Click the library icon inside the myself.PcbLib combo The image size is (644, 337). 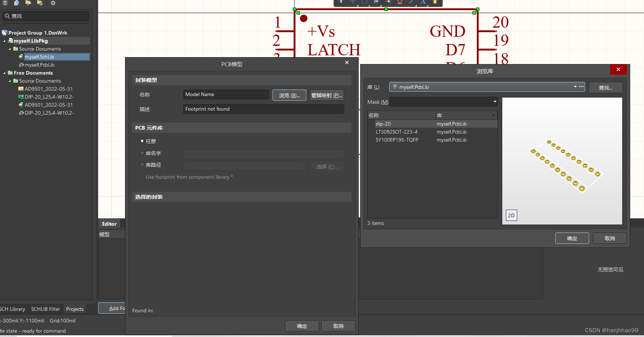(395, 87)
